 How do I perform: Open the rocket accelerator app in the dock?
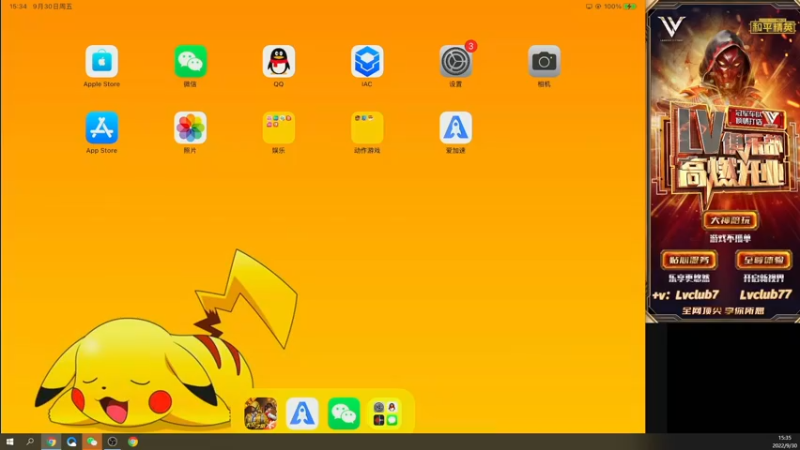(x=302, y=413)
